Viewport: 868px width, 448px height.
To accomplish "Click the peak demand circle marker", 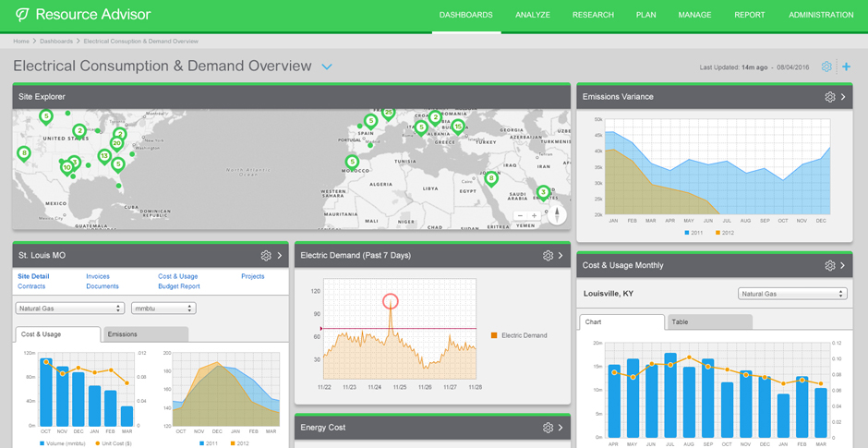I will (x=391, y=302).
